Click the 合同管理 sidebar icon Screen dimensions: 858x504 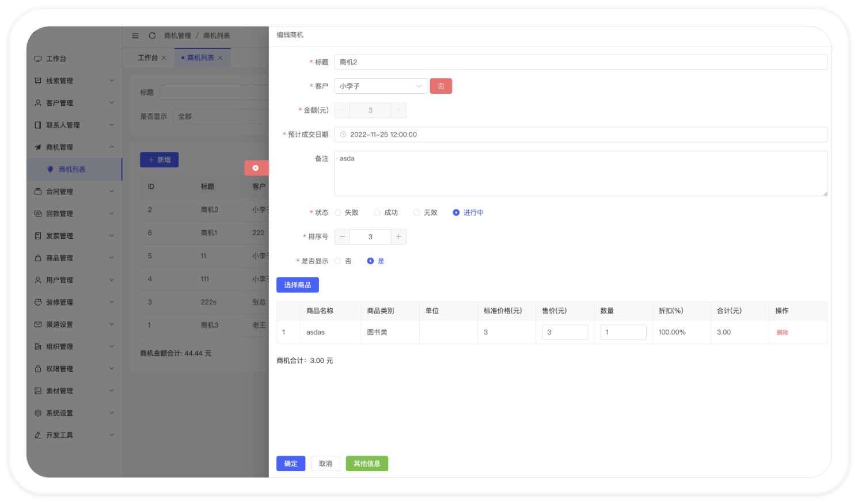tap(38, 192)
